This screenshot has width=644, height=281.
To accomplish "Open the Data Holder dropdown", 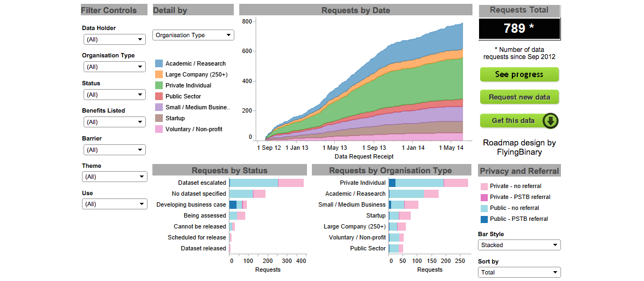I will pos(115,39).
